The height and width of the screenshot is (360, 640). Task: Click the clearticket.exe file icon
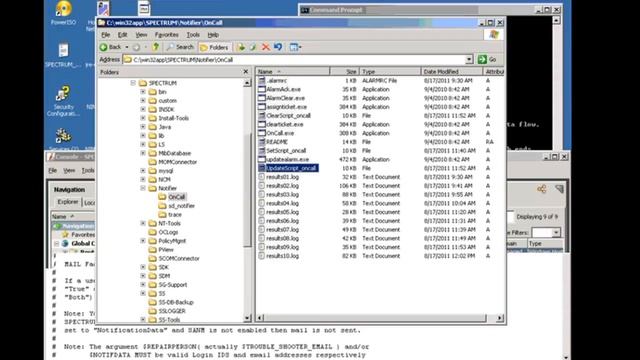[262, 124]
